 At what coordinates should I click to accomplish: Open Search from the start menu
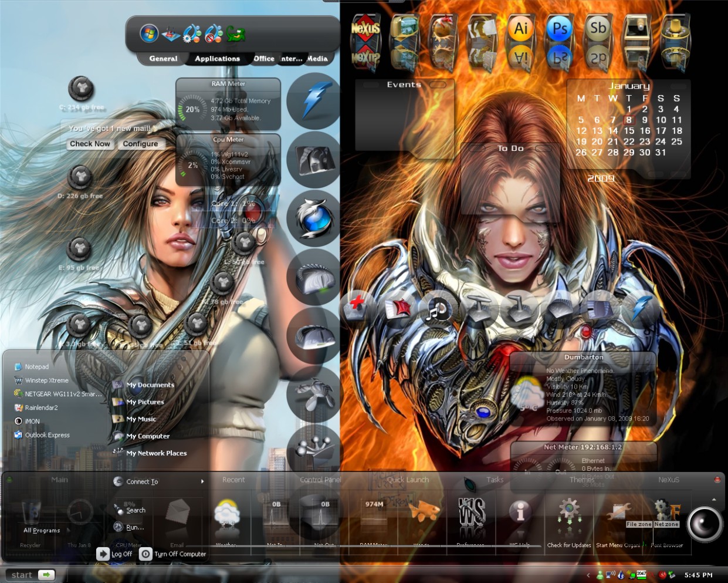(130, 510)
